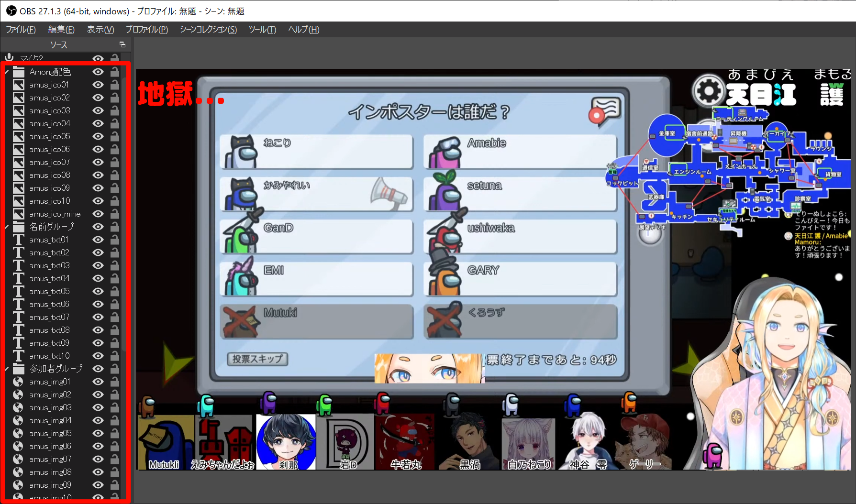Image resolution: width=856 pixels, height=504 pixels.
Task: Click the text icon of amus_txt10
Action: point(18,356)
